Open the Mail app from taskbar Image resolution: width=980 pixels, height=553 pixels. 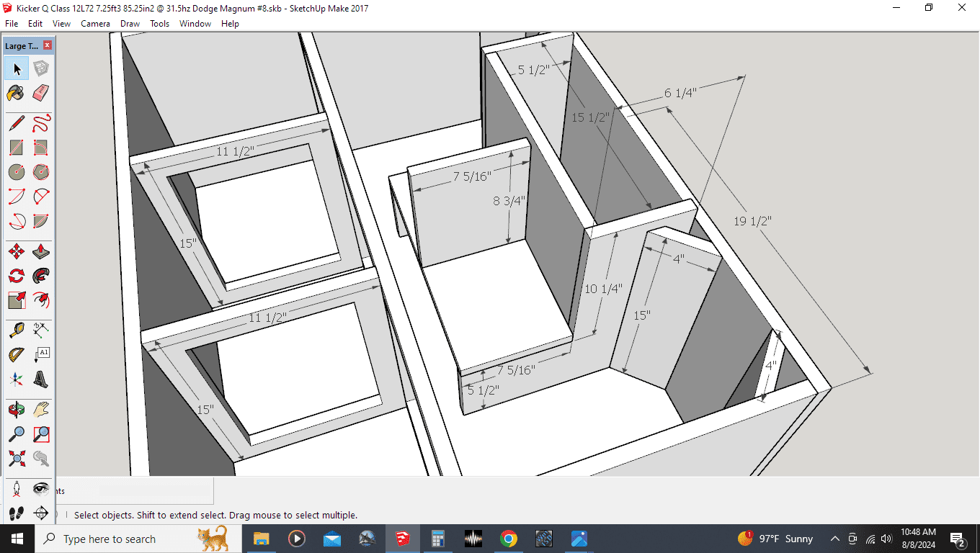[x=331, y=539]
